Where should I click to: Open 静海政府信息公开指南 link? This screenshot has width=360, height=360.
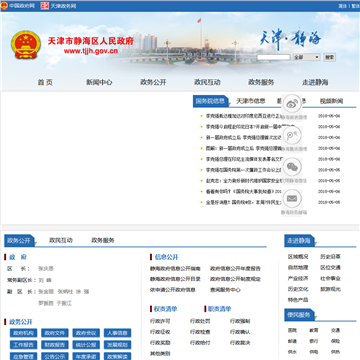(x=175, y=268)
